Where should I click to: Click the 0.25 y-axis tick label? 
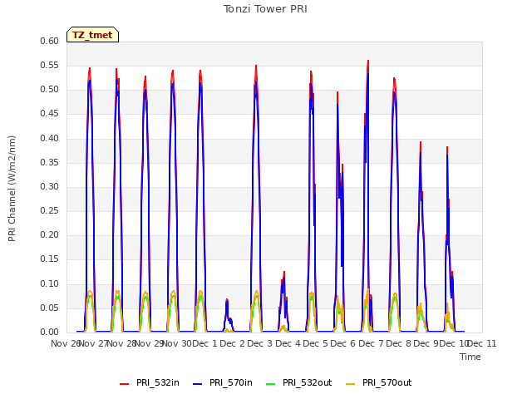[50, 210]
